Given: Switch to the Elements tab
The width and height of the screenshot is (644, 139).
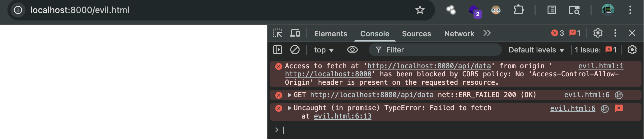Looking at the screenshot, I should point(330,34).
